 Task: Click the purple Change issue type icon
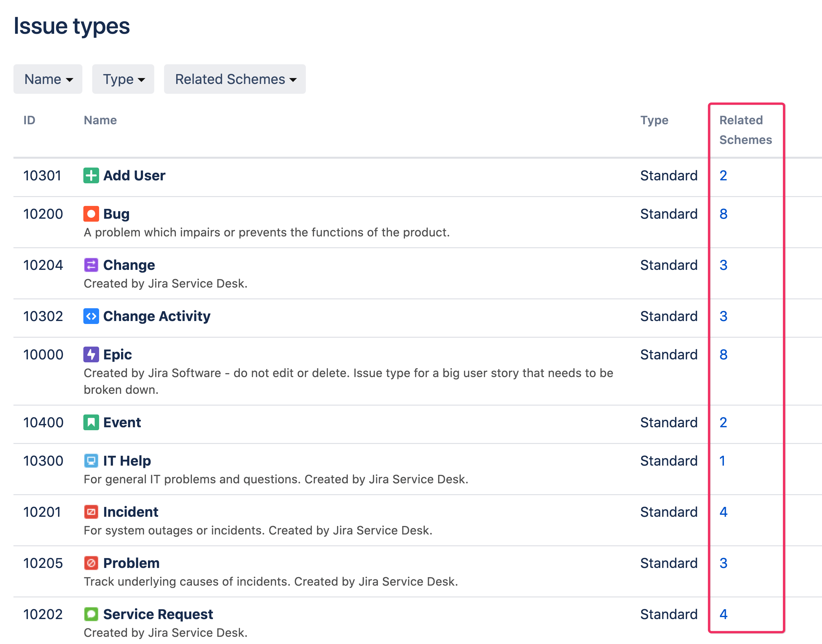click(x=91, y=266)
